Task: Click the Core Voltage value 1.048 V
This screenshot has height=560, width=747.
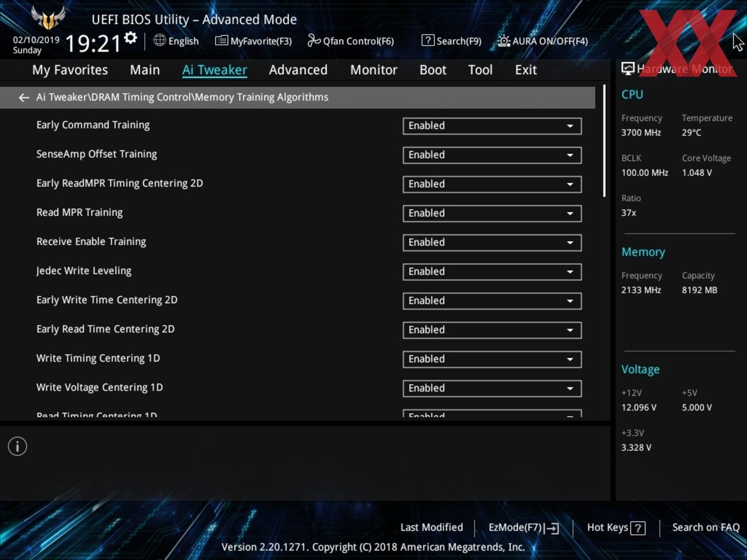Action: pyautogui.click(x=696, y=173)
